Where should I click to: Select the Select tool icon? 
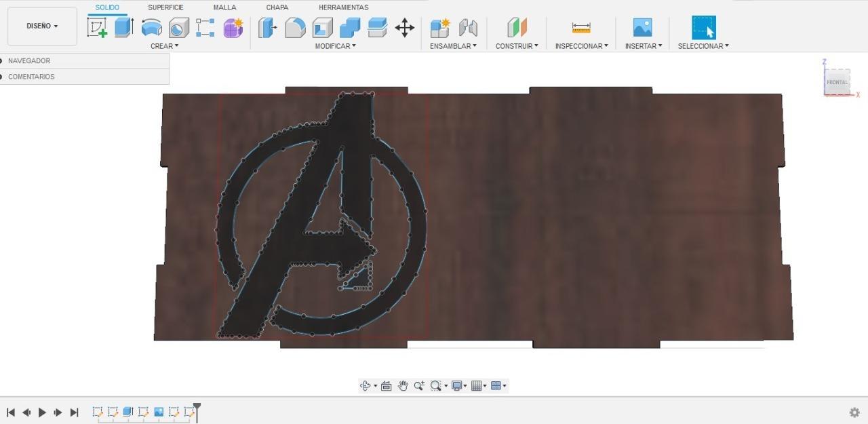tap(704, 28)
